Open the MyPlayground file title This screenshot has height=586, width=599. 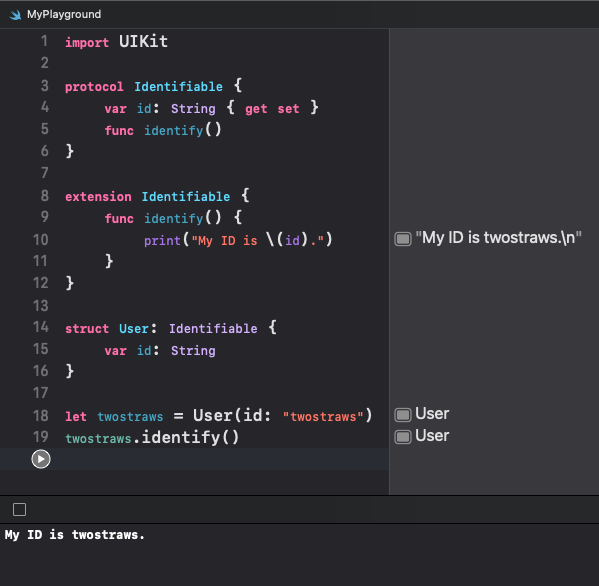(x=64, y=15)
